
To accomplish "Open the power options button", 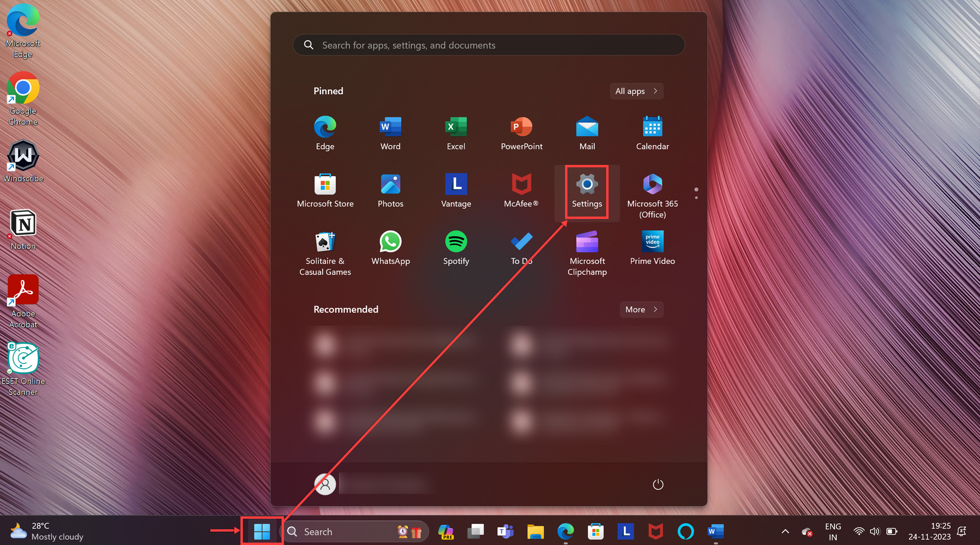I will click(x=658, y=484).
